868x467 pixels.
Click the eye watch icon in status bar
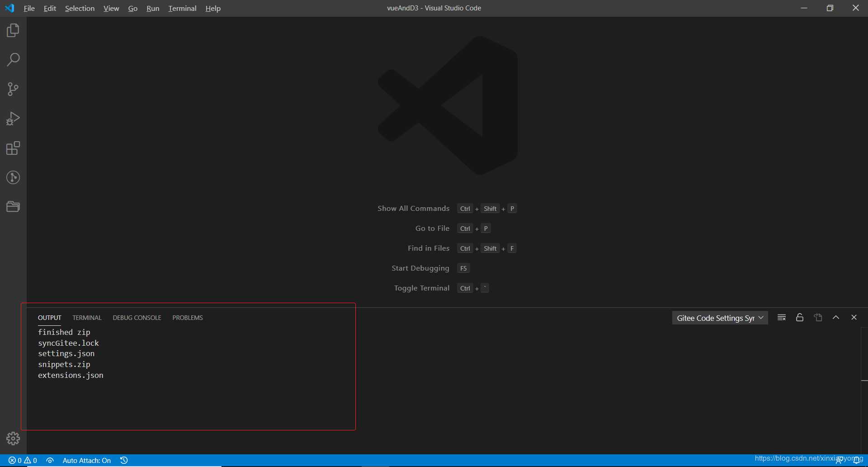50,460
